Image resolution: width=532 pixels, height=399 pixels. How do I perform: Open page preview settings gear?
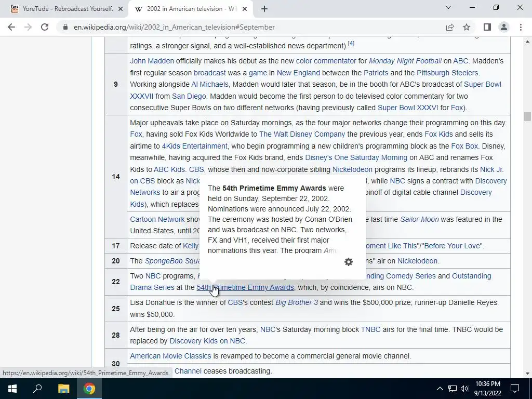pyautogui.click(x=349, y=262)
